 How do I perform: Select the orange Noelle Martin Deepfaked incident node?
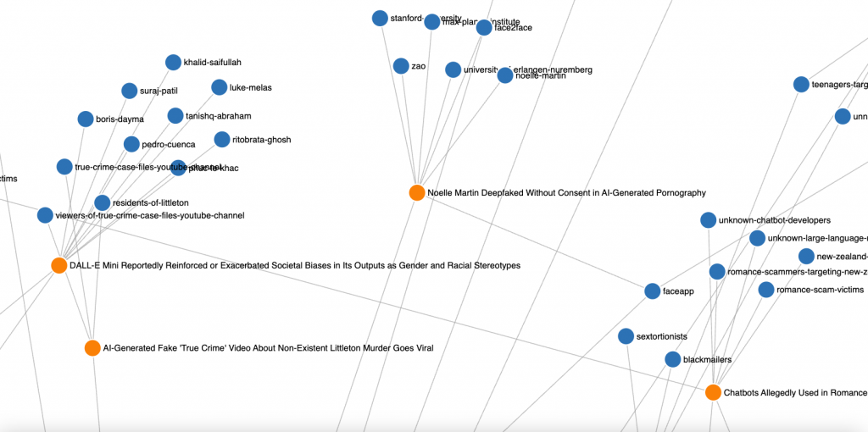pyautogui.click(x=417, y=193)
